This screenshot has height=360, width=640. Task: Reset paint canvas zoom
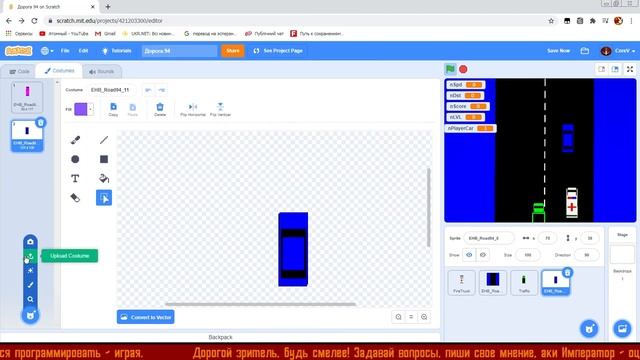coord(411,317)
